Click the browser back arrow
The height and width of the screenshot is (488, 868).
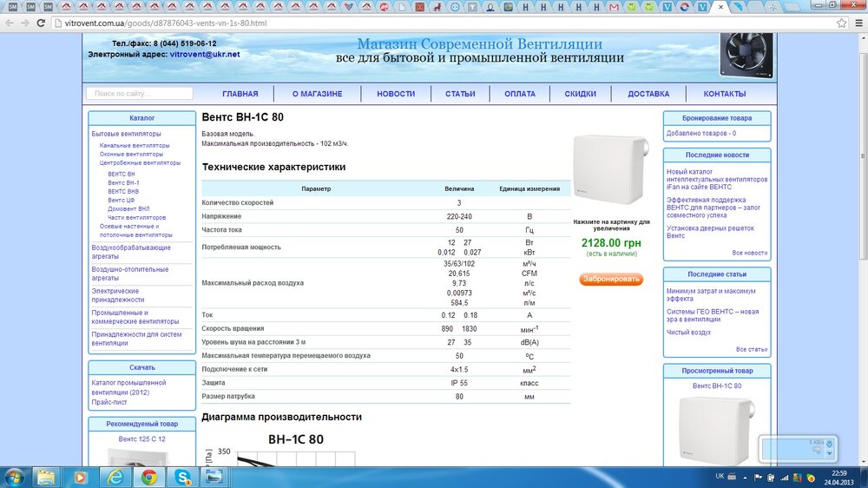pyautogui.click(x=9, y=23)
